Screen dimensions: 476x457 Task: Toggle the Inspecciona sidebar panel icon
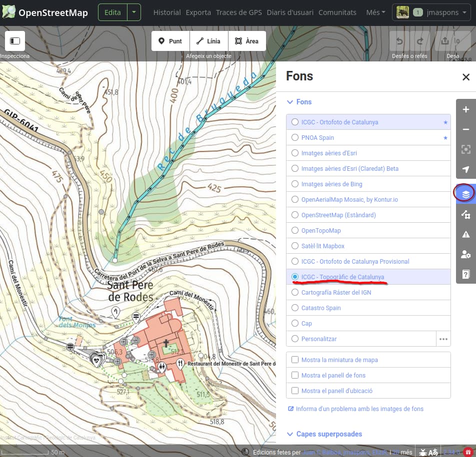pos(15,40)
